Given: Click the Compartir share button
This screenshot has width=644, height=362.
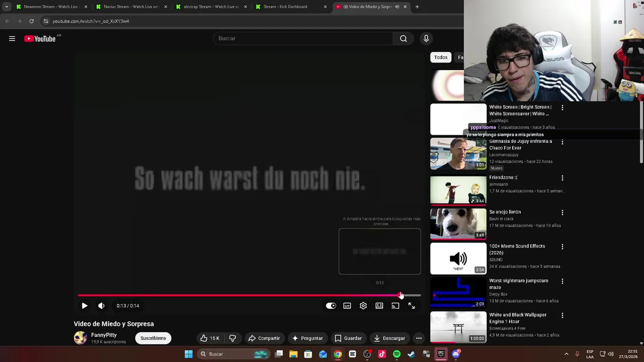Looking at the screenshot, I should [x=264, y=338].
